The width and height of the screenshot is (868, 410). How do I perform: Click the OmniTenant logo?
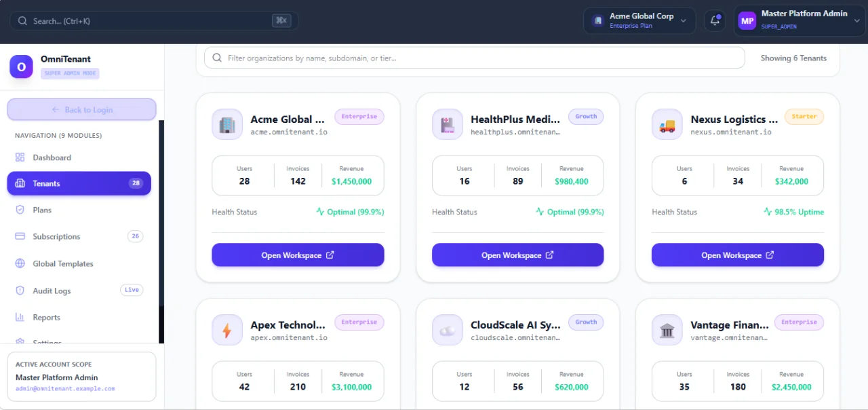point(21,67)
